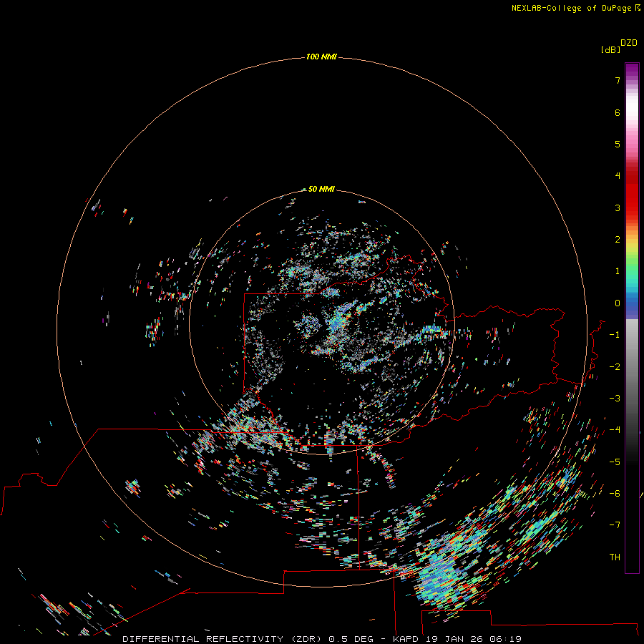Click the 2 value on color scale
644x644 pixels.
(x=618, y=240)
